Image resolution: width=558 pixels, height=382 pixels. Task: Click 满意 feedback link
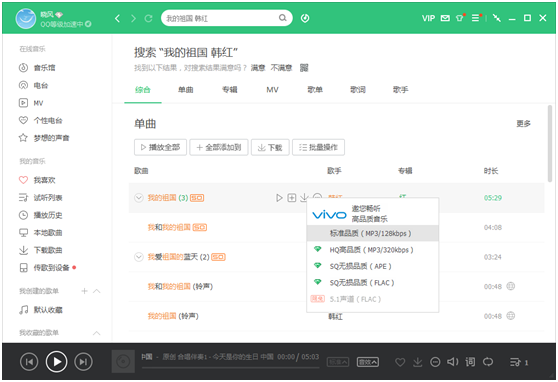(x=258, y=68)
